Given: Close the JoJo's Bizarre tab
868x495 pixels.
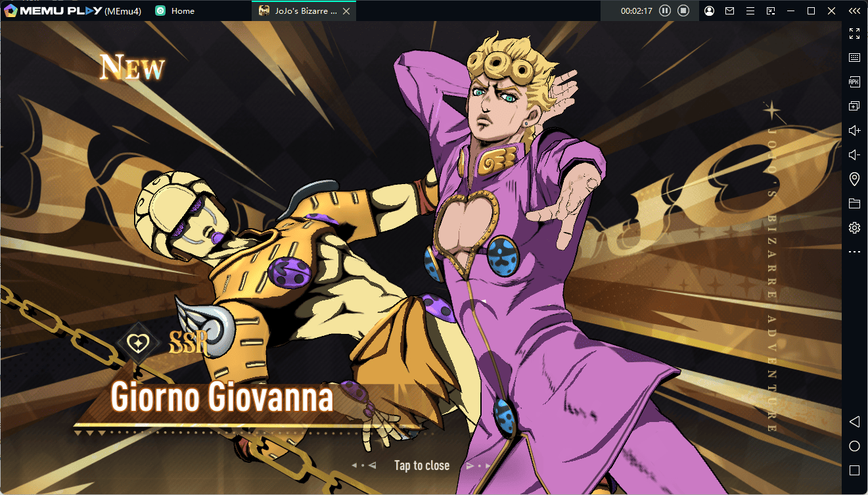Looking at the screenshot, I should 346,11.
